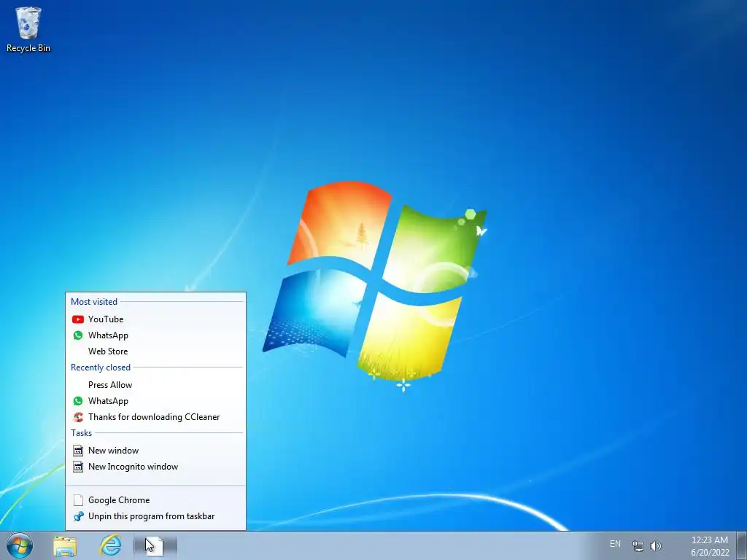
Task: Open the Recycle Bin desktop icon
Action: coord(28,29)
